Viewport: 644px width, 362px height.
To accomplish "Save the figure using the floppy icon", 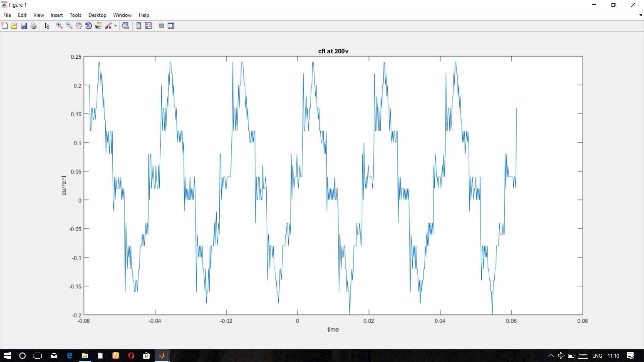I will (24, 26).
